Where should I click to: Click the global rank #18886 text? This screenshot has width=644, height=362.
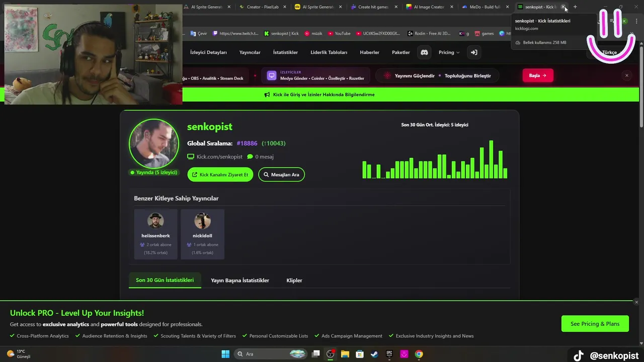[x=247, y=143]
